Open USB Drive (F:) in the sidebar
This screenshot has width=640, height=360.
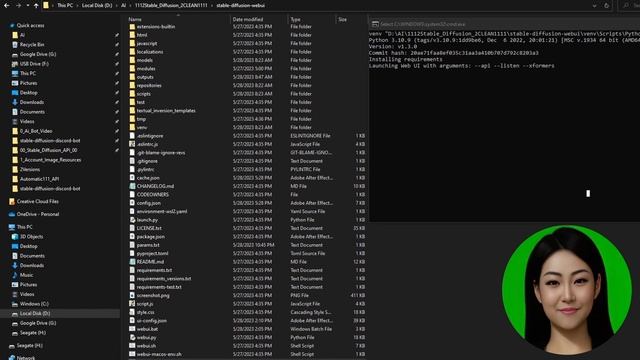[34, 64]
